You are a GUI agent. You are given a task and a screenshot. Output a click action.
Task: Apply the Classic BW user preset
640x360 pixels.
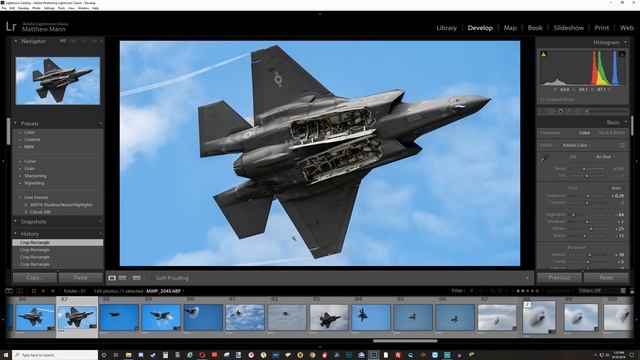(40, 212)
